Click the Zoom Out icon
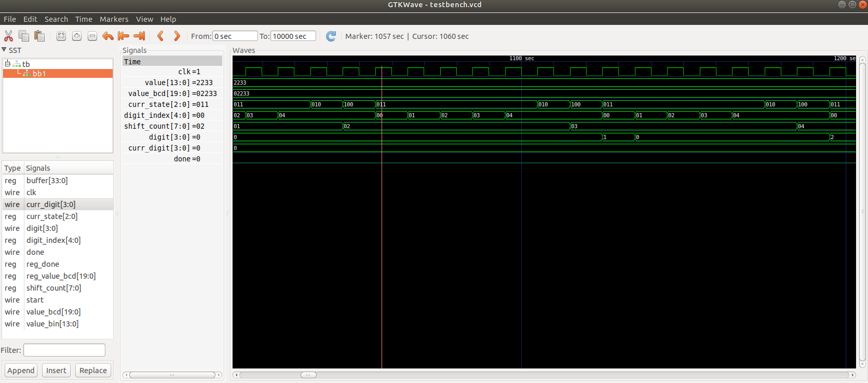Image resolution: width=868 pixels, height=383 pixels. pos(92,36)
